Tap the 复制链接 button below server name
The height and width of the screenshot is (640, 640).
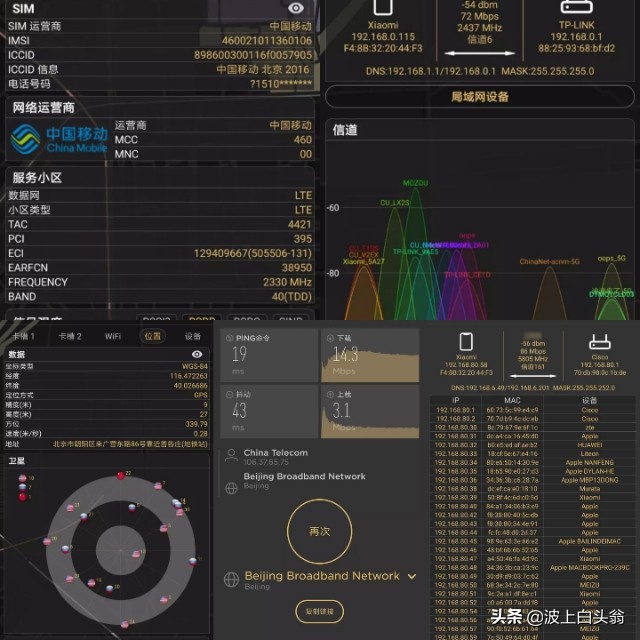(319, 611)
